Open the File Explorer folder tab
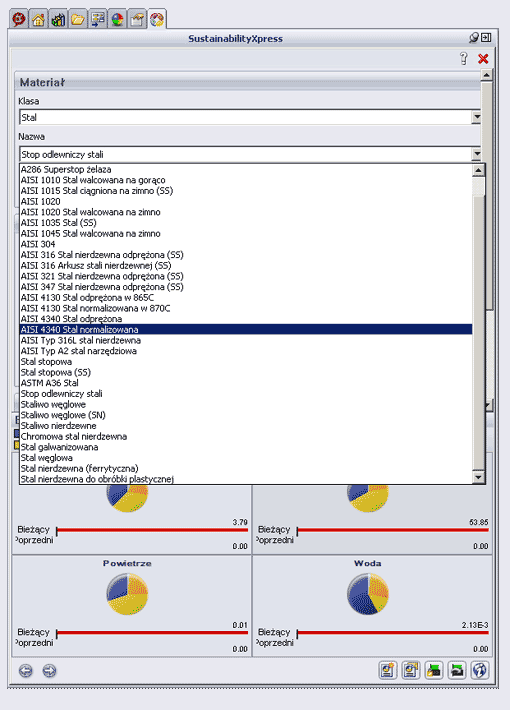 tap(78, 19)
